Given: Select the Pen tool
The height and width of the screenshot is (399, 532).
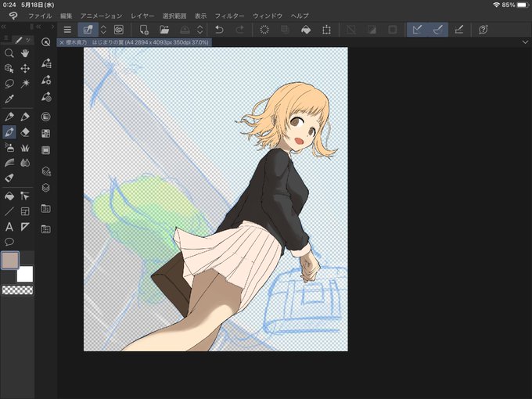Looking at the screenshot, I should click(x=9, y=117).
